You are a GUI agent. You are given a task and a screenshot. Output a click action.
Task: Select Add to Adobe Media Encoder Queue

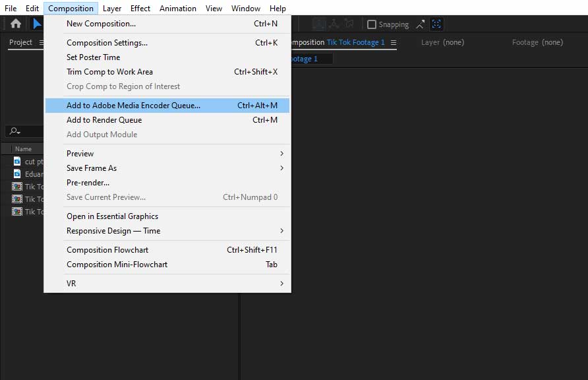[x=133, y=104]
